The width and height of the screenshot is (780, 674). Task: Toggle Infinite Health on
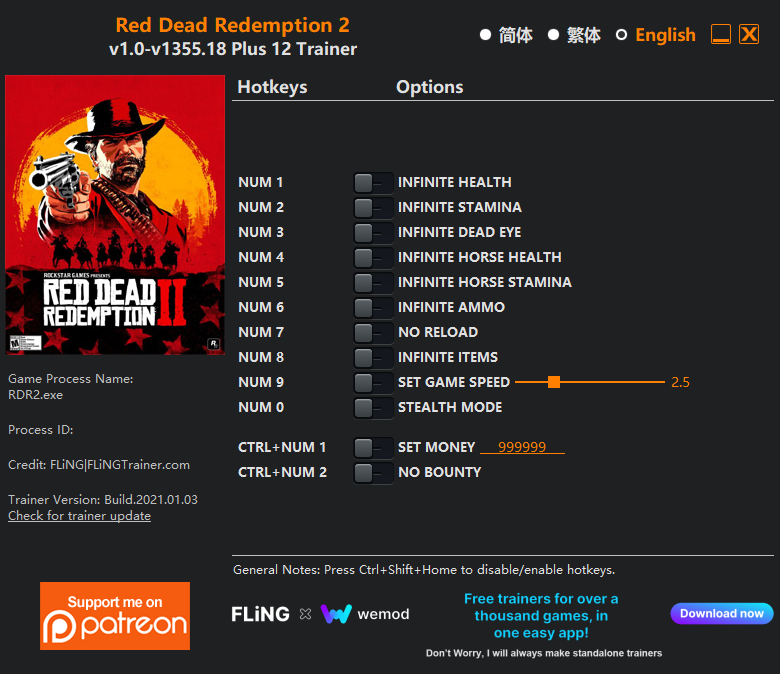(373, 183)
